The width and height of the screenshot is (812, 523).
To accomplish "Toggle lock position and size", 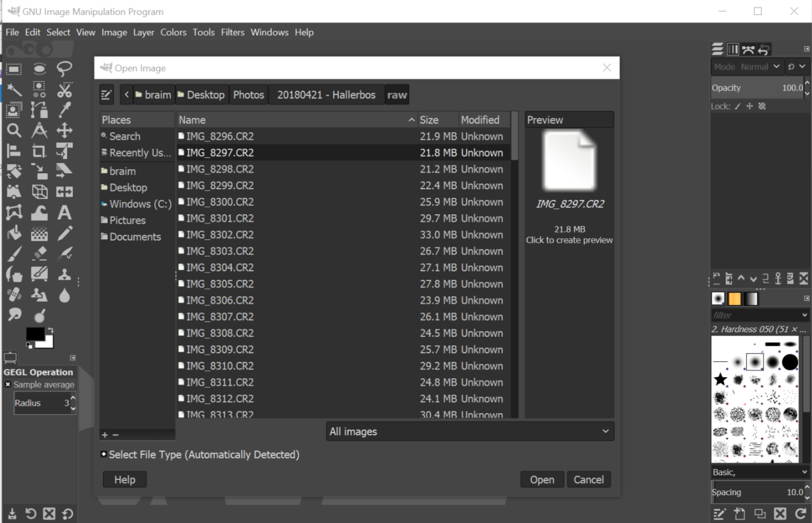I will coord(749,106).
